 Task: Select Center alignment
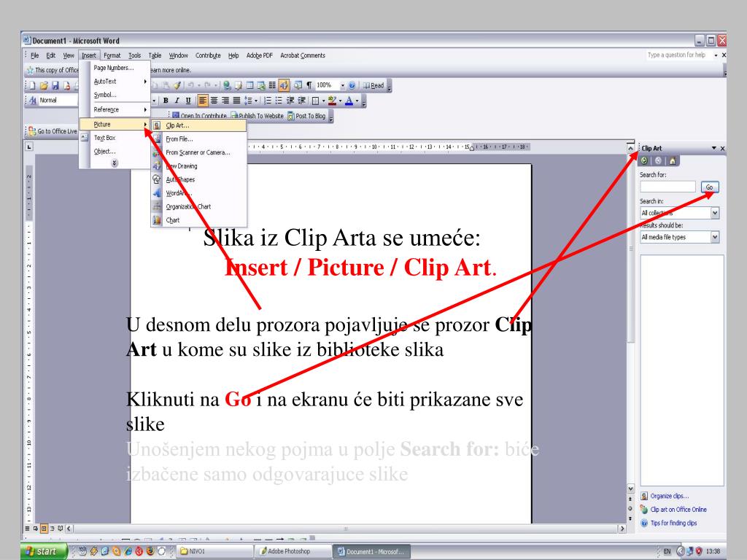(x=214, y=101)
